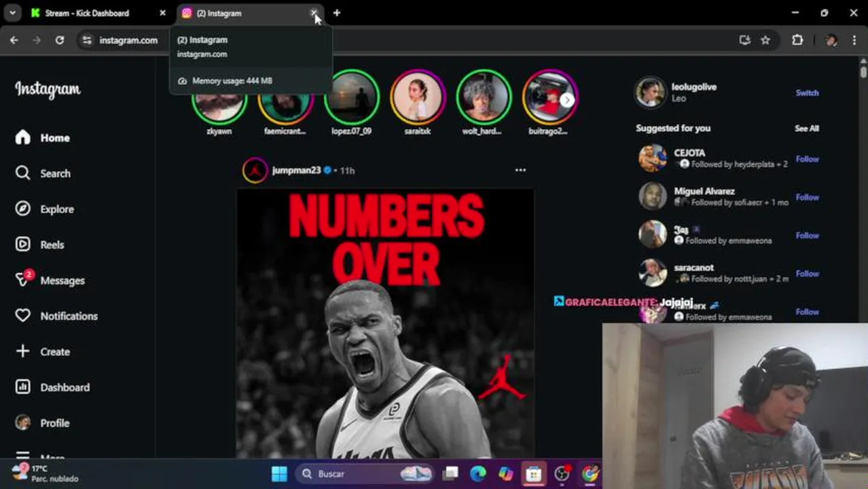Viewport: 868px width, 489px height.
Task: Open Messages with 2 unread badge
Action: [50, 280]
